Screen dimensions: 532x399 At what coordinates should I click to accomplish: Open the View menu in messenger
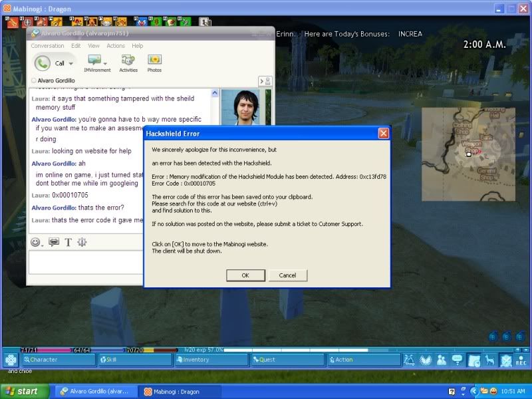click(x=94, y=46)
